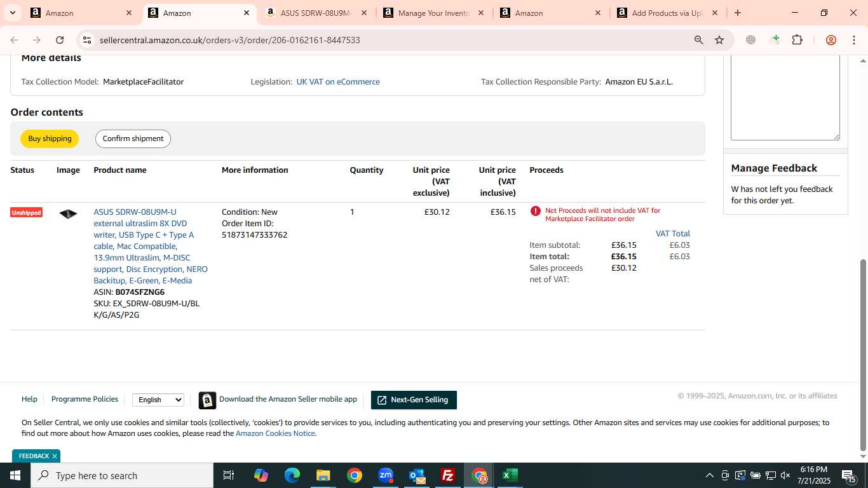Click the product thumbnail image

(x=68, y=213)
